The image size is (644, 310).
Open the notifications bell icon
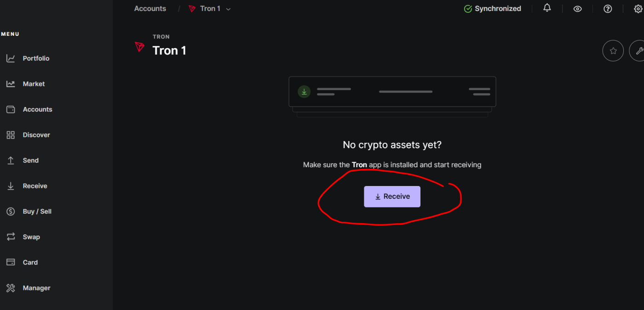point(547,8)
